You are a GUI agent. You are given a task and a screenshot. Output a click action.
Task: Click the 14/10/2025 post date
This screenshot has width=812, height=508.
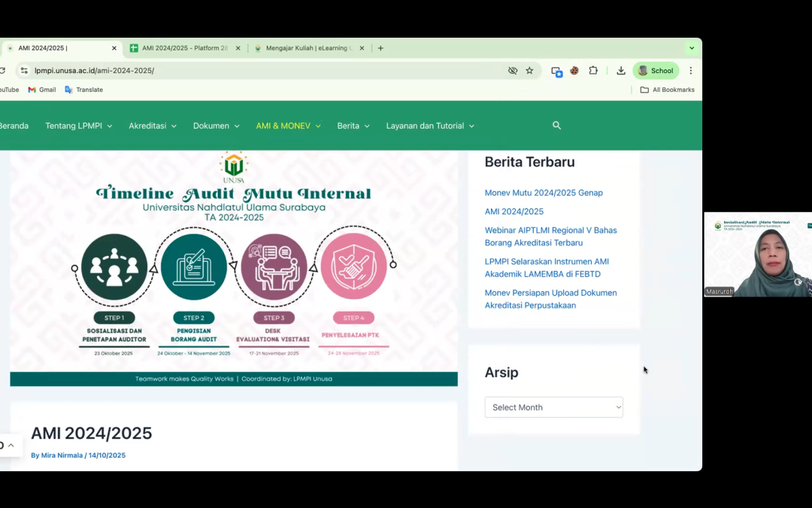pos(107,455)
